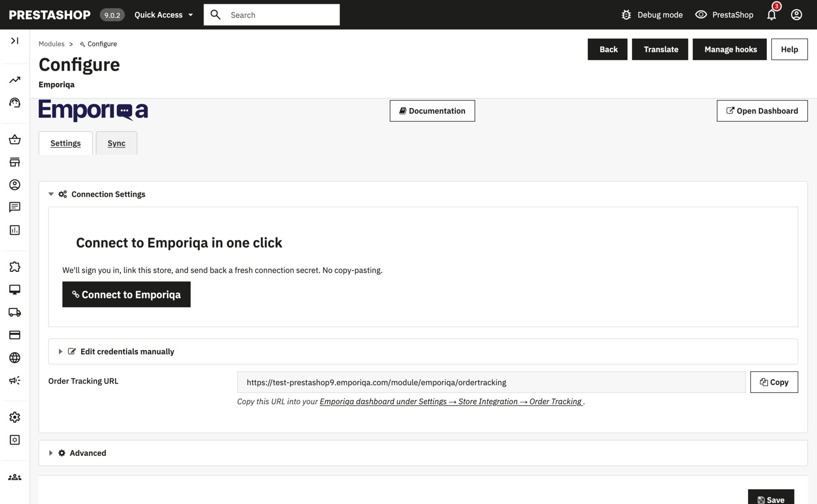Image resolution: width=817 pixels, height=504 pixels.
Task: Switch to the Sync tab
Action: point(117,143)
